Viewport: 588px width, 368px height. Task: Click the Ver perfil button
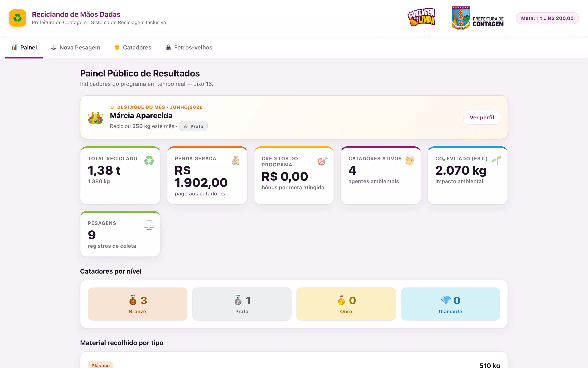click(482, 118)
